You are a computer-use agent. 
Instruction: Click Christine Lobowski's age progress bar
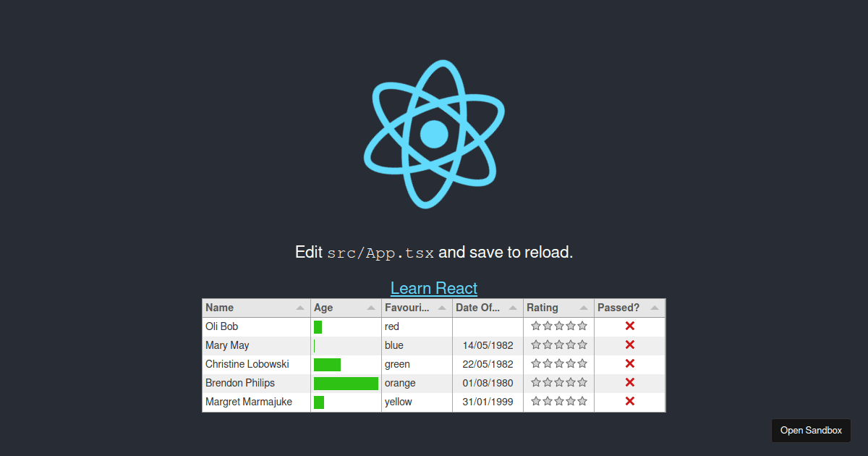(x=327, y=364)
